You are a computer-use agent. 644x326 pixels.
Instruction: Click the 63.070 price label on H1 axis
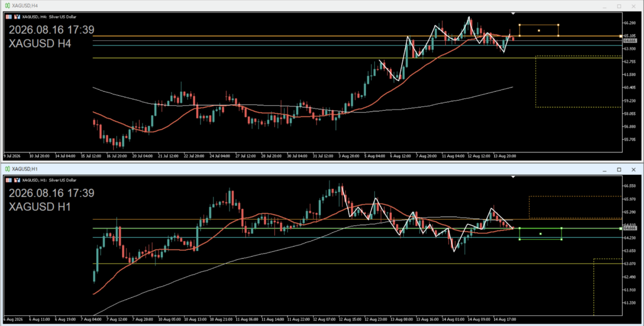630,264
